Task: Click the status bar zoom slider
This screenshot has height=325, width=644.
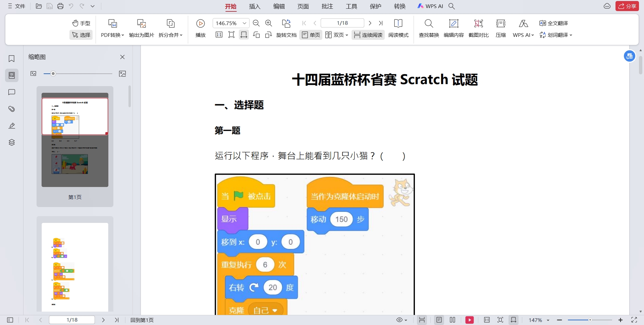Action: (x=590, y=320)
